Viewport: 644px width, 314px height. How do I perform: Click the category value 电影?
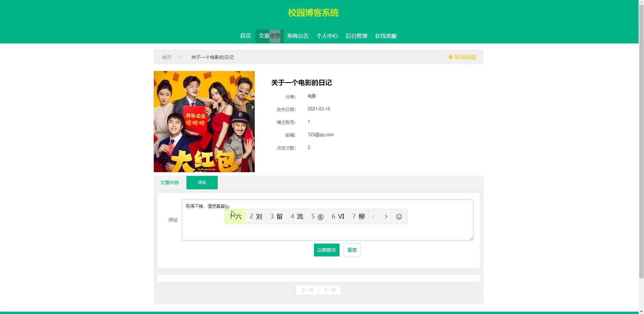pyautogui.click(x=312, y=96)
